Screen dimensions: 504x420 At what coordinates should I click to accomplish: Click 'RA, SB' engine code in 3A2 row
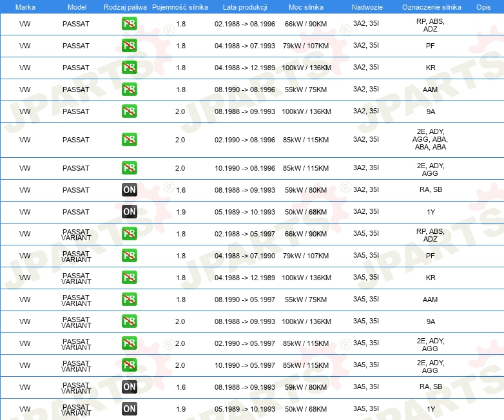click(x=431, y=189)
